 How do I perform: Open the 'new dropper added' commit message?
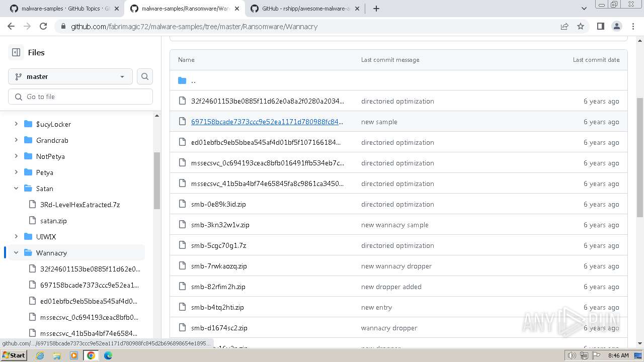pos(391,287)
